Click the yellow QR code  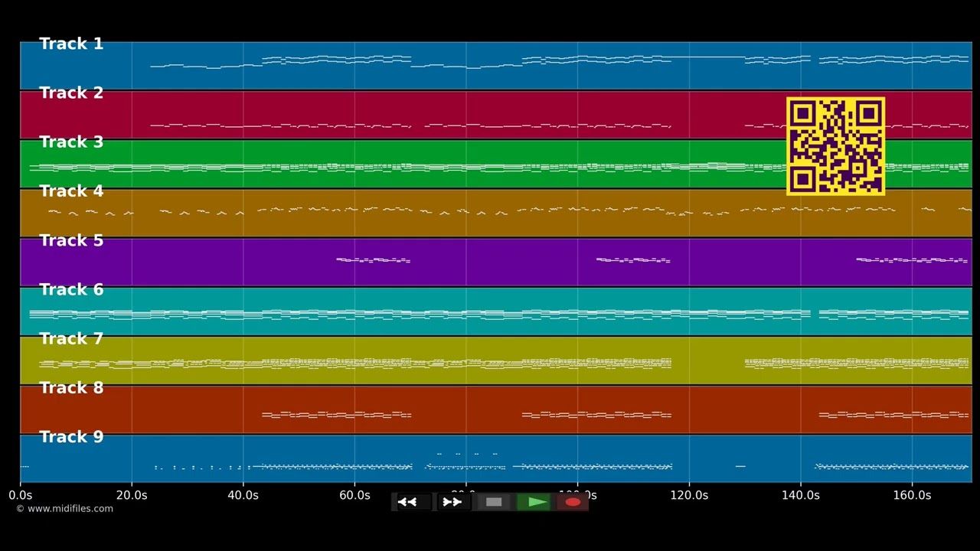835,145
